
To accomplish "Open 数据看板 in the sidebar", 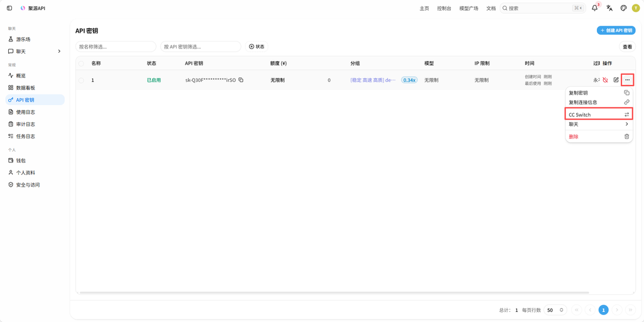I will [35, 88].
